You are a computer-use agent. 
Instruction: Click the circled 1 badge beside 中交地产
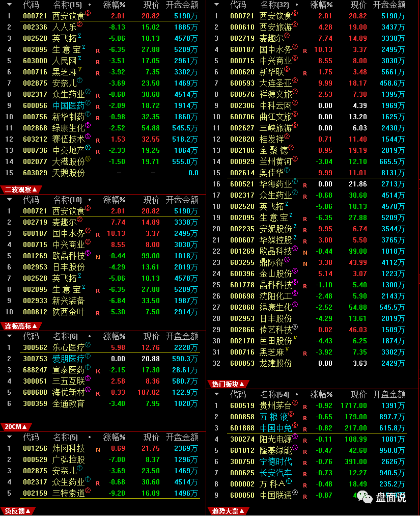88,147
